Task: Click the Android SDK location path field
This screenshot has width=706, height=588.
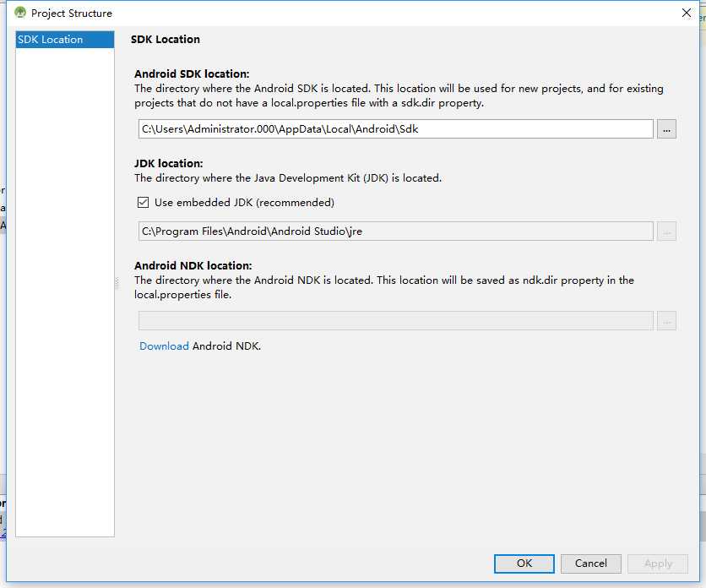Action: click(x=396, y=129)
